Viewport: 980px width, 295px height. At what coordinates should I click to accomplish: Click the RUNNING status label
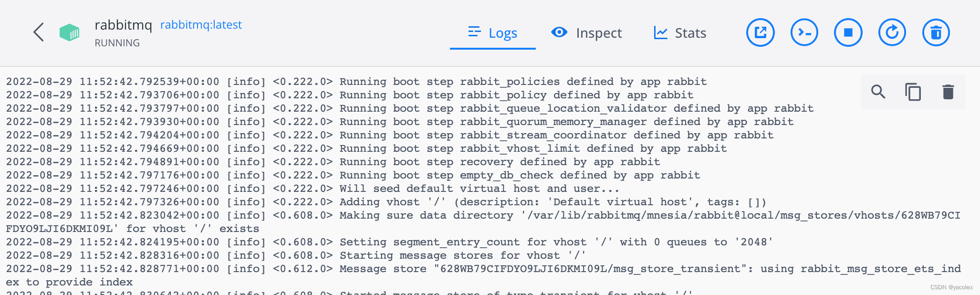[x=117, y=43]
